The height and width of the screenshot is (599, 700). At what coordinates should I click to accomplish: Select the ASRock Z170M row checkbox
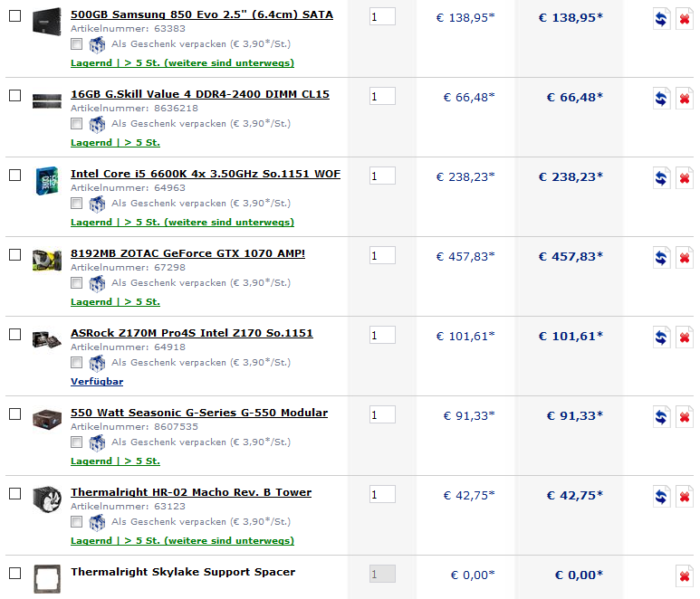tap(15, 335)
